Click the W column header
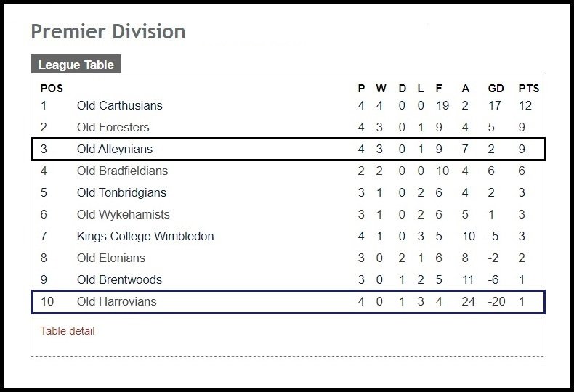Image resolution: width=574 pixels, height=392 pixels. (381, 89)
